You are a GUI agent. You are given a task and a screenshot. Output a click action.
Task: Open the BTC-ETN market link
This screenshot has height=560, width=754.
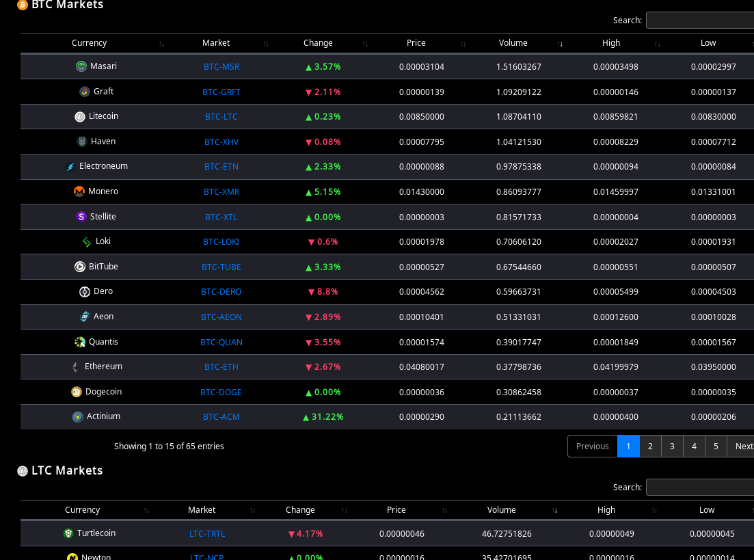[221, 167]
